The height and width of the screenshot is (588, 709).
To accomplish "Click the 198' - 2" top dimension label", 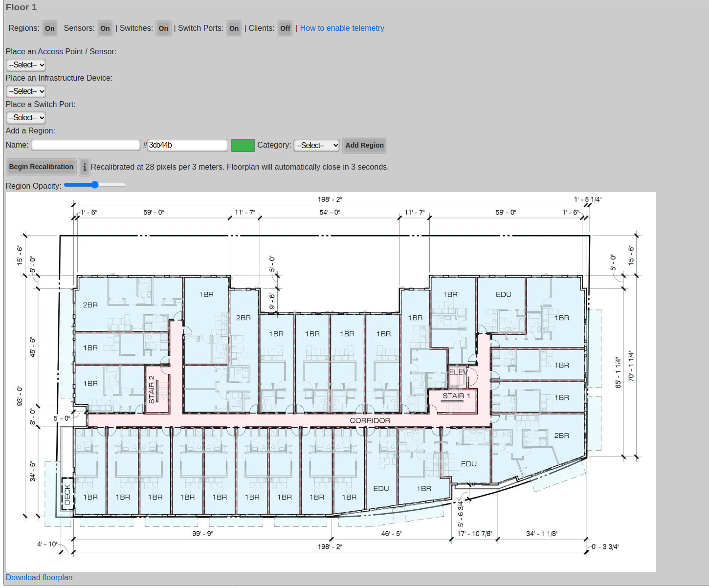I will [x=330, y=199].
